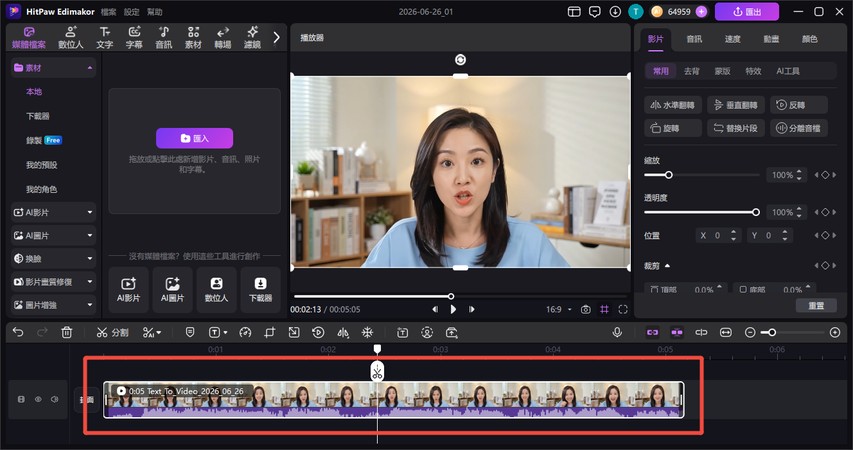Toggle opacity keyframe diamond for 透明度
The image size is (853, 450).
click(x=825, y=212)
